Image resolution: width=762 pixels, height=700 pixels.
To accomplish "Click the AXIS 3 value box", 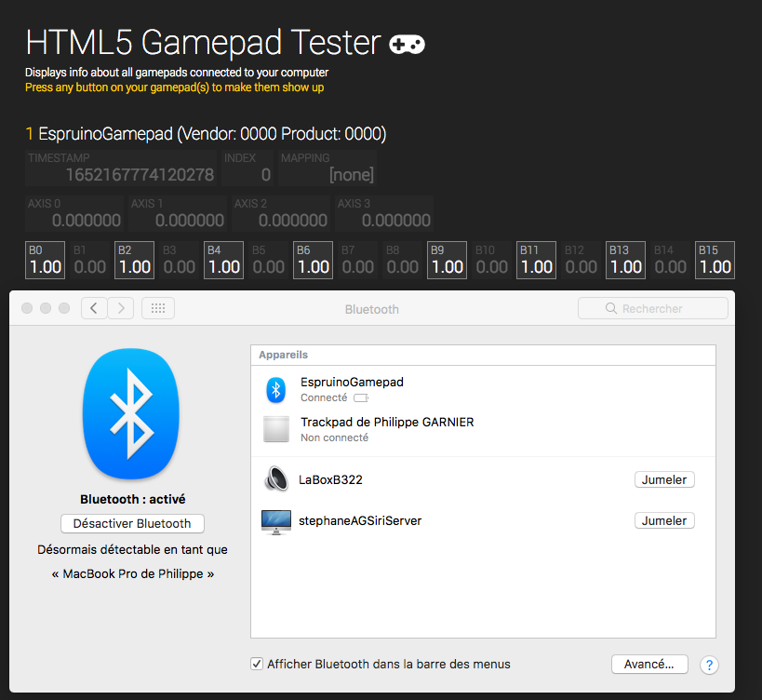I will click(x=384, y=213).
